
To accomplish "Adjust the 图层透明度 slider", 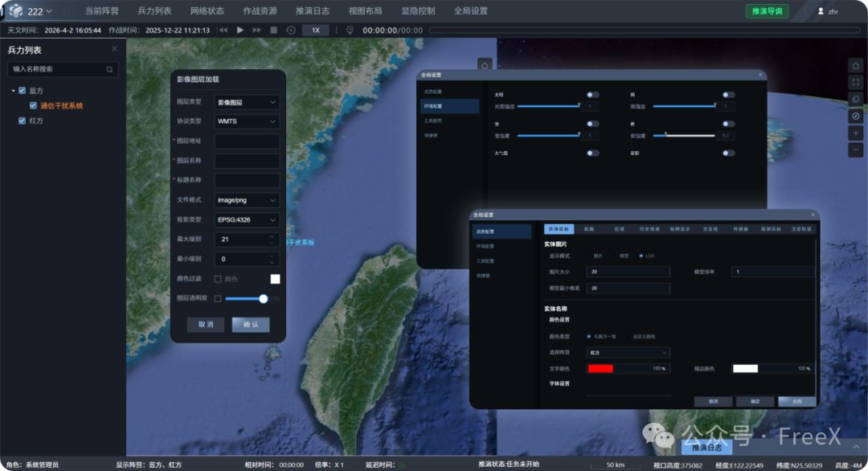I will click(247, 299).
